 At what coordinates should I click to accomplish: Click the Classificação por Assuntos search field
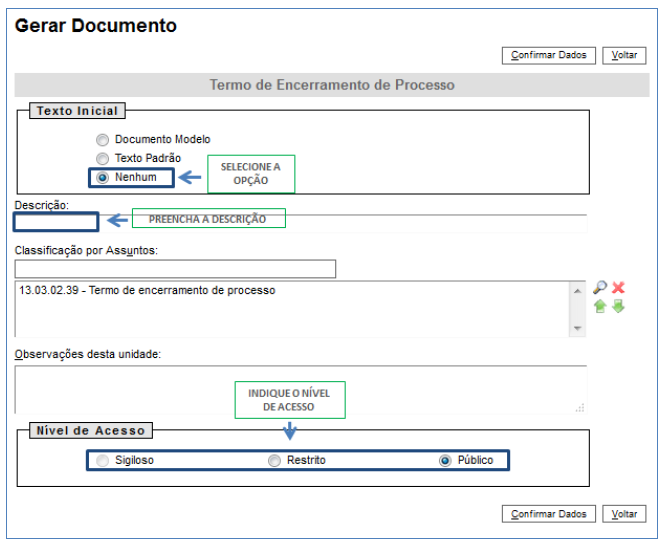click(175, 269)
